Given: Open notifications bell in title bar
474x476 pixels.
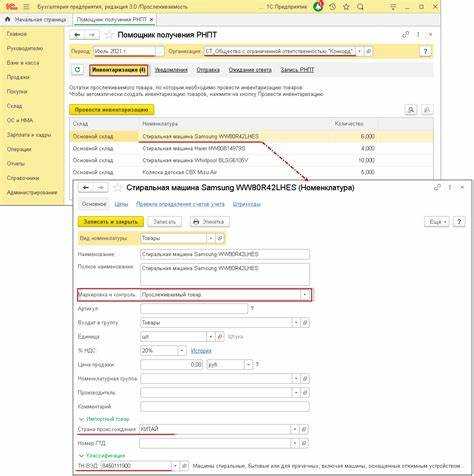Looking at the screenshot, I should point(318,6).
